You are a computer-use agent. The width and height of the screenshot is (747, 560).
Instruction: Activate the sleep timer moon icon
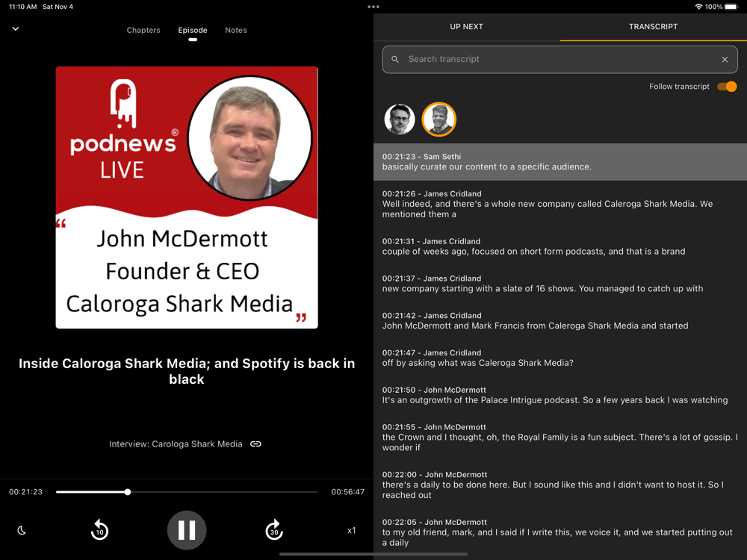point(22,530)
